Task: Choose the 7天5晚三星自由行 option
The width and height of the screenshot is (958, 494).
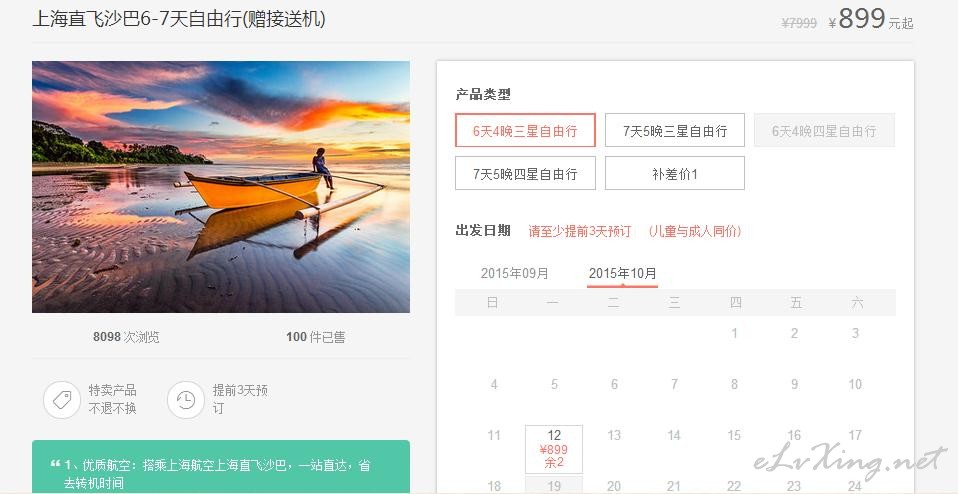Action: click(675, 130)
